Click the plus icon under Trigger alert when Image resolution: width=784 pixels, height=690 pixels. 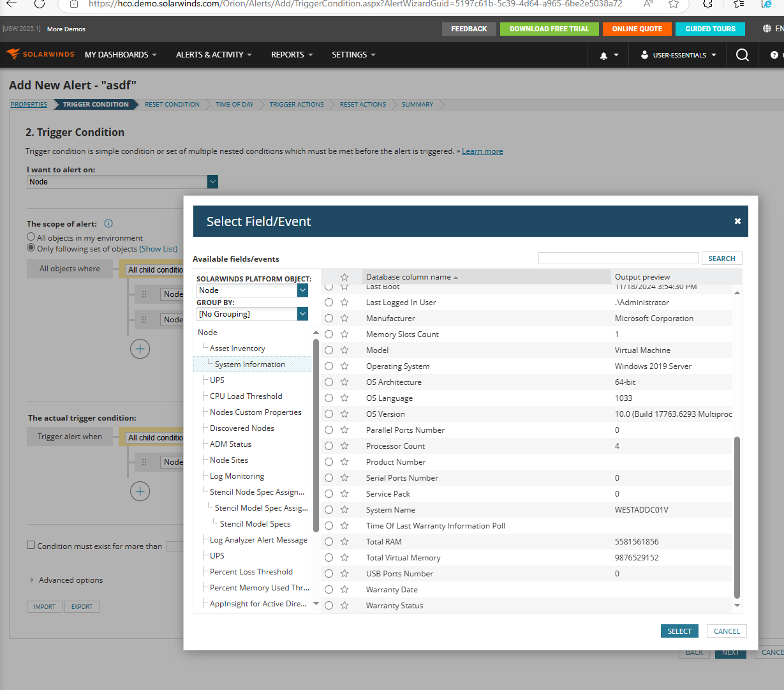tap(140, 491)
